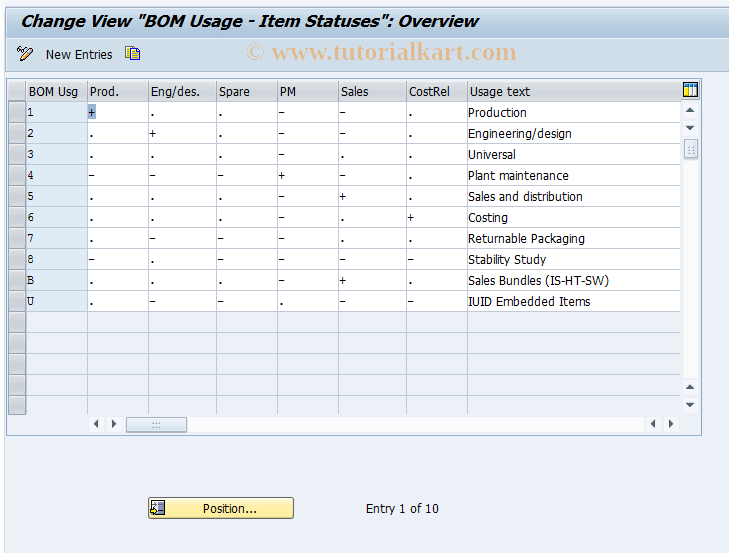
Task: Click the Production usage text
Action: click(x=497, y=113)
